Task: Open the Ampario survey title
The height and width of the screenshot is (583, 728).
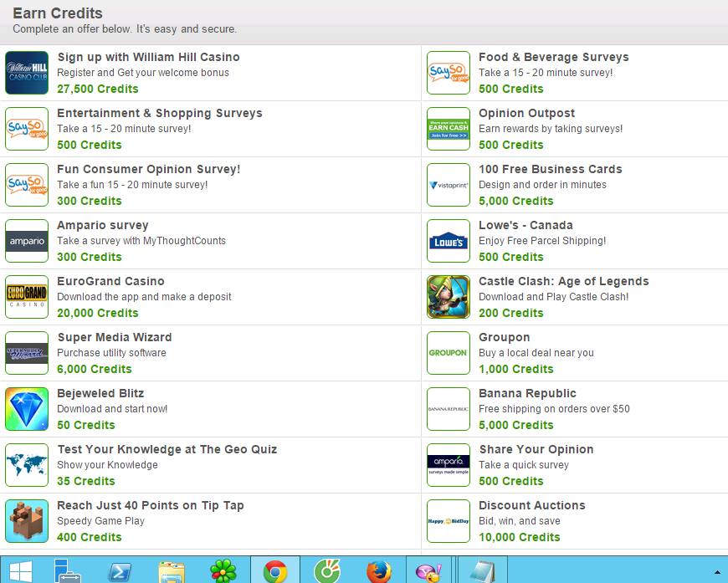Action: [x=103, y=225]
